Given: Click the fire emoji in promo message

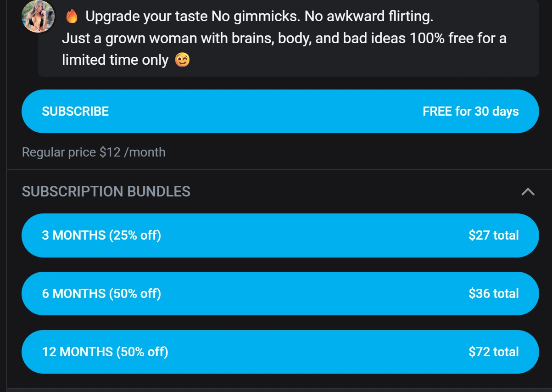Looking at the screenshot, I should click(72, 17).
